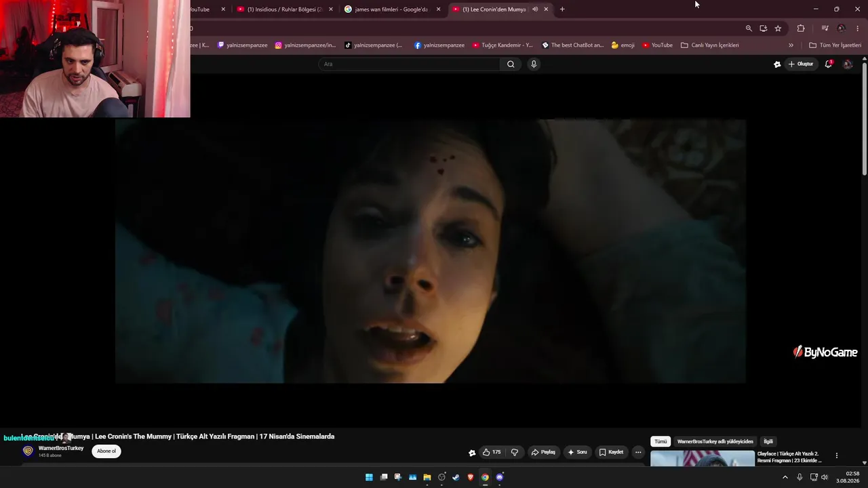Open the Clayface Türkçe Alt Yazılı video title

click(790, 457)
